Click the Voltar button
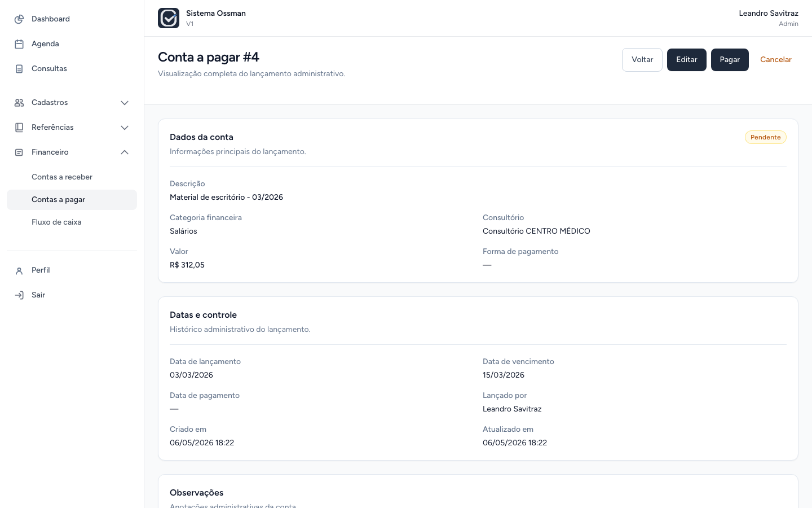 [x=642, y=60]
